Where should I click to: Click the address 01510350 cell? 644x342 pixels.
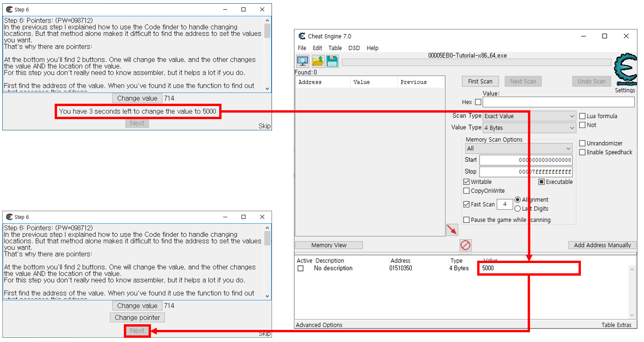click(x=401, y=268)
